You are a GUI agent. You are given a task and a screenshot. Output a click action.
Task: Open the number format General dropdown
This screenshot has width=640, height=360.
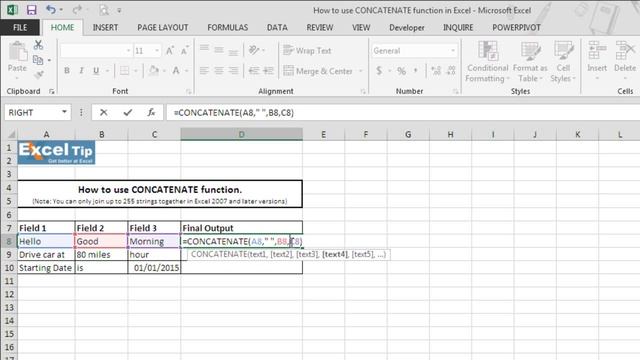453,51
